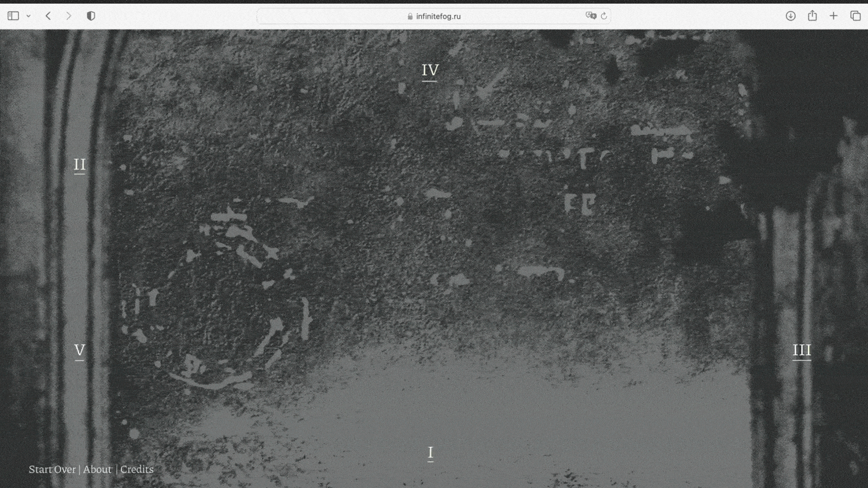
Task: Open the share icon
Action: coord(812,16)
